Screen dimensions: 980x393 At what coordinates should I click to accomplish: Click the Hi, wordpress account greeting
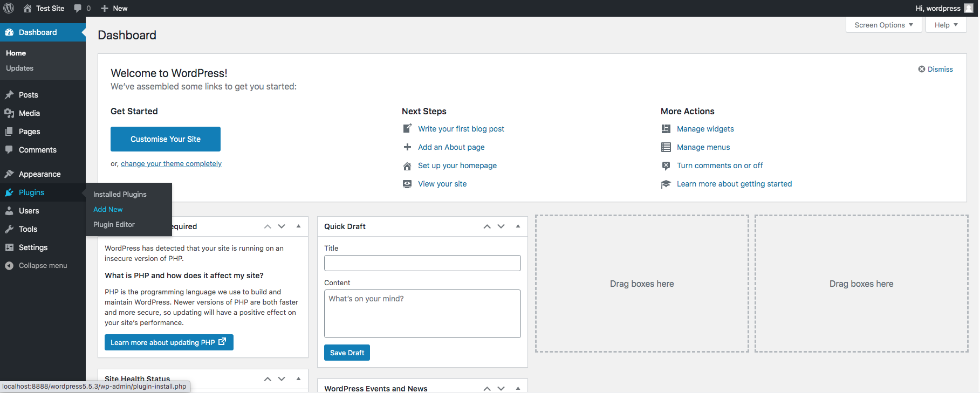click(938, 8)
